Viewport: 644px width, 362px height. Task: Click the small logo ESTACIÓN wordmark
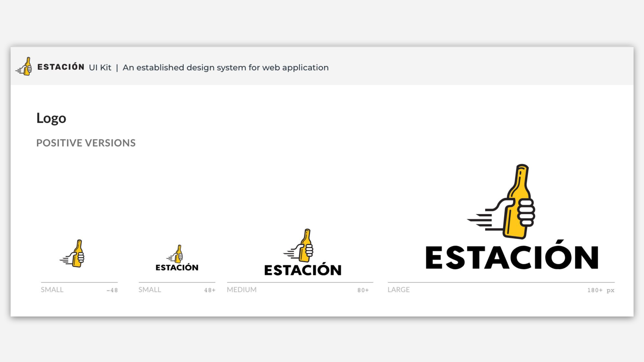tap(177, 267)
